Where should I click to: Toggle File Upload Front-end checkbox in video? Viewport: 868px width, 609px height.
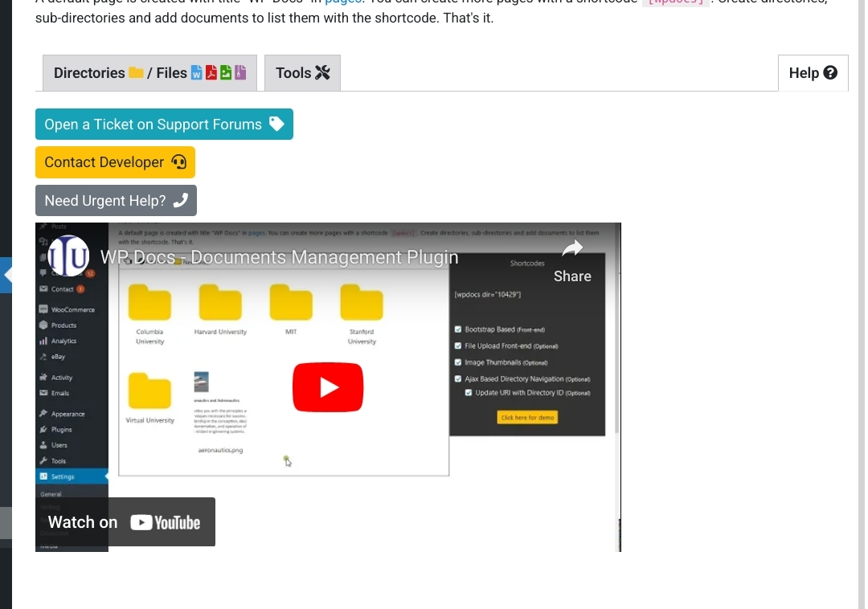click(458, 345)
